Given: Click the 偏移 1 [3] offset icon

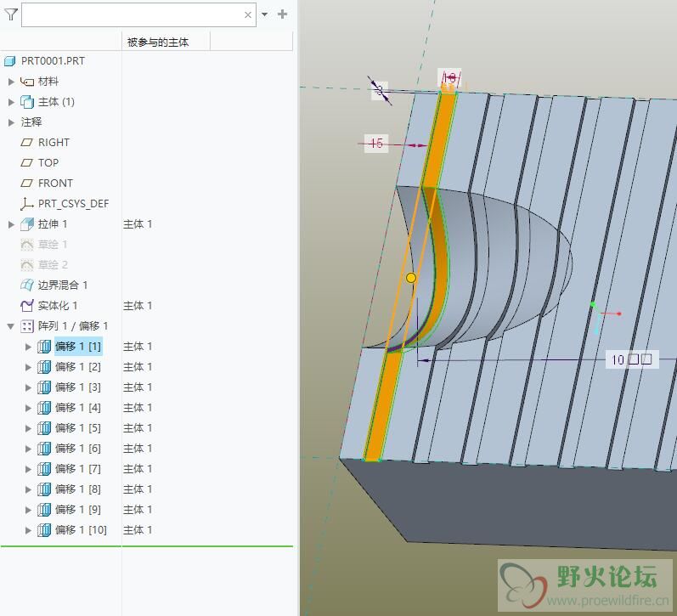Looking at the screenshot, I should pos(44,387).
